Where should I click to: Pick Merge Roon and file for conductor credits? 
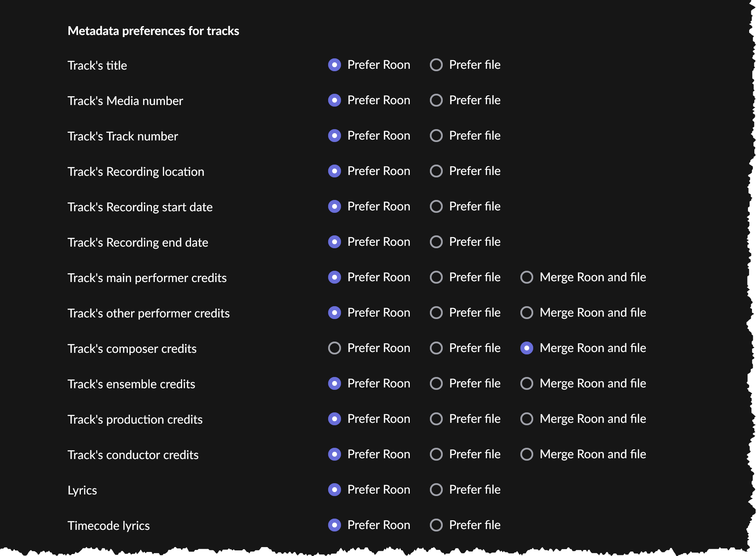527,454
